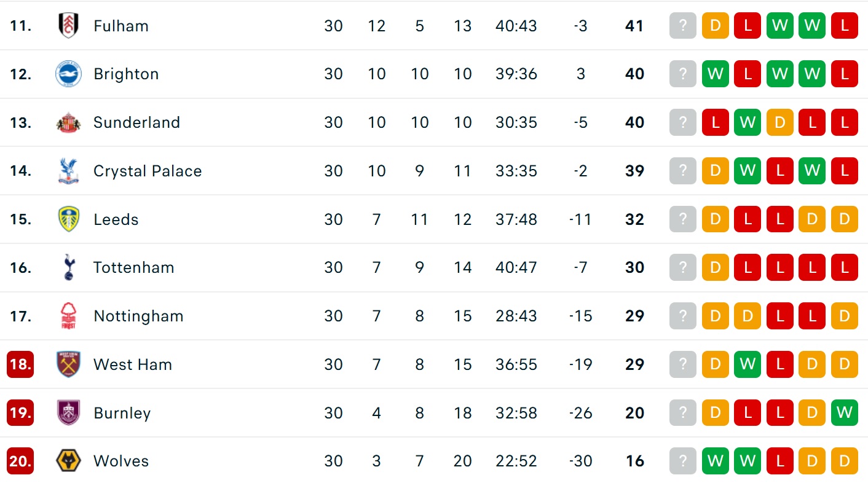
Task: Select the Burnley club crest
Action: (x=68, y=413)
